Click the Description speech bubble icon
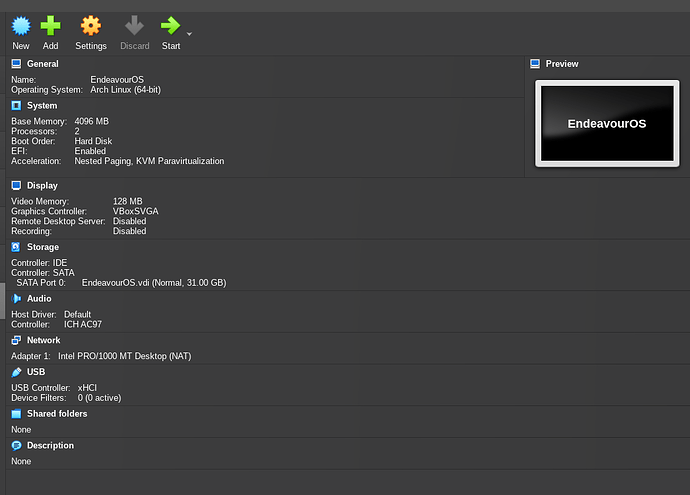690x495 pixels. click(16, 446)
